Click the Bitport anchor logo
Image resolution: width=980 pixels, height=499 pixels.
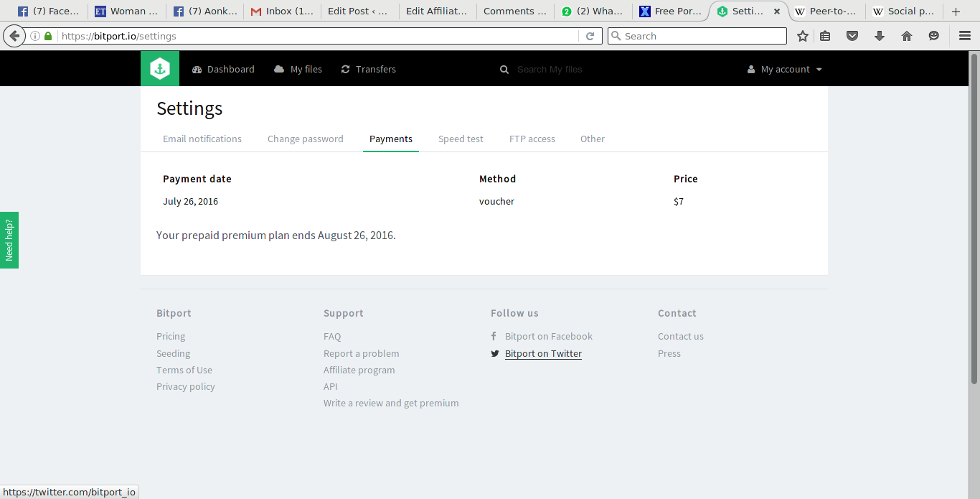[x=160, y=69]
